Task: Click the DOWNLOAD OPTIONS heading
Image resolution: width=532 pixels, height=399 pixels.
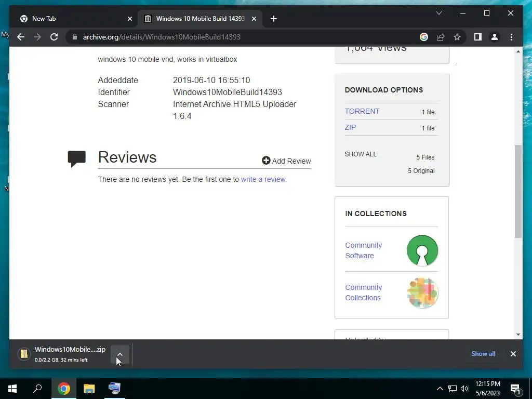Action: [x=384, y=90]
